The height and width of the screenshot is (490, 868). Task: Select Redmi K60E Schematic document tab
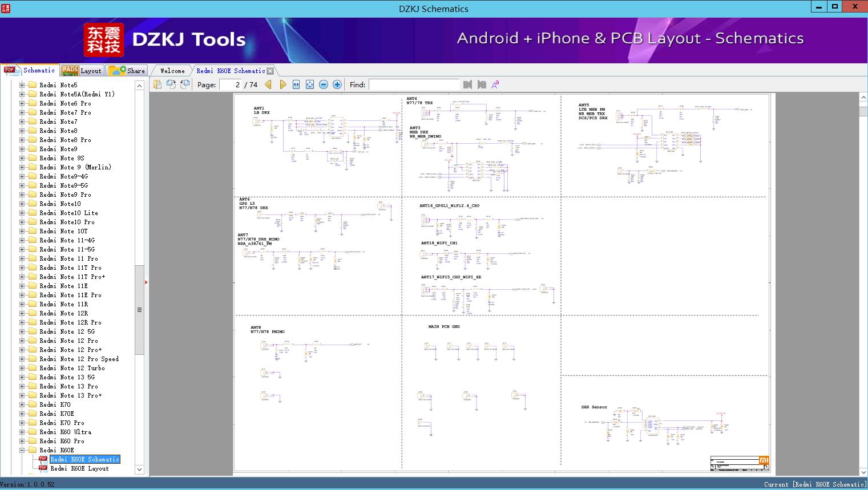point(231,71)
